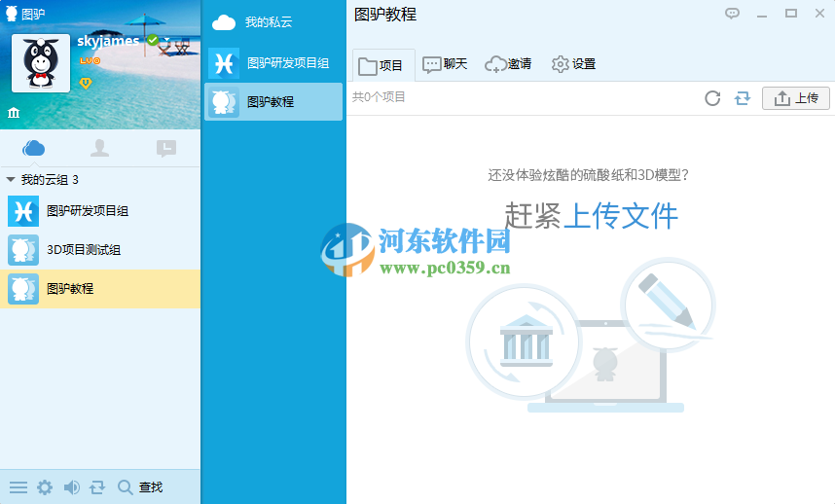This screenshot has height=504, width=835.
Task: Click the green online status check icon
Action: (153, 39)
